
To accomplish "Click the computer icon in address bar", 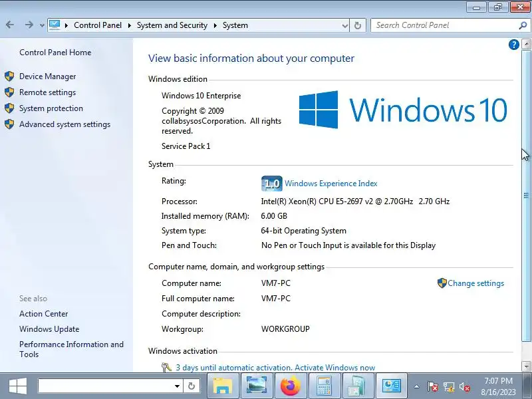I will (x=55, y=25).
